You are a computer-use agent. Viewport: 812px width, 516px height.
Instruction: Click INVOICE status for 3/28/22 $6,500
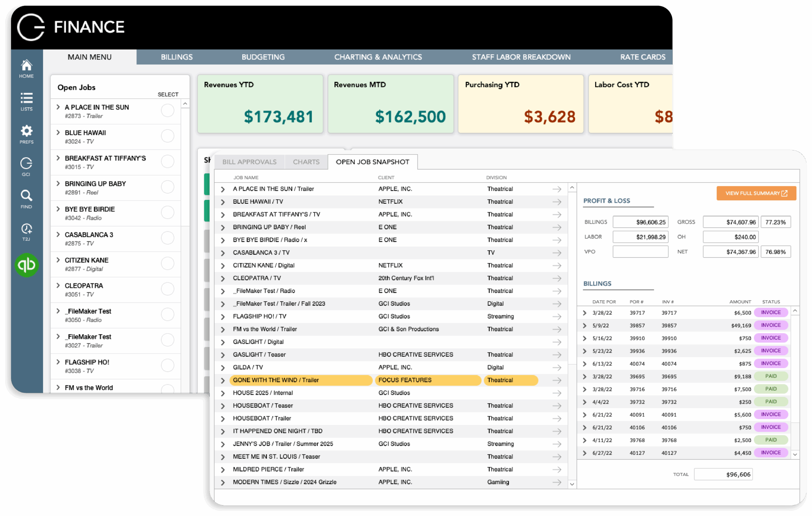tap(771, 313)
